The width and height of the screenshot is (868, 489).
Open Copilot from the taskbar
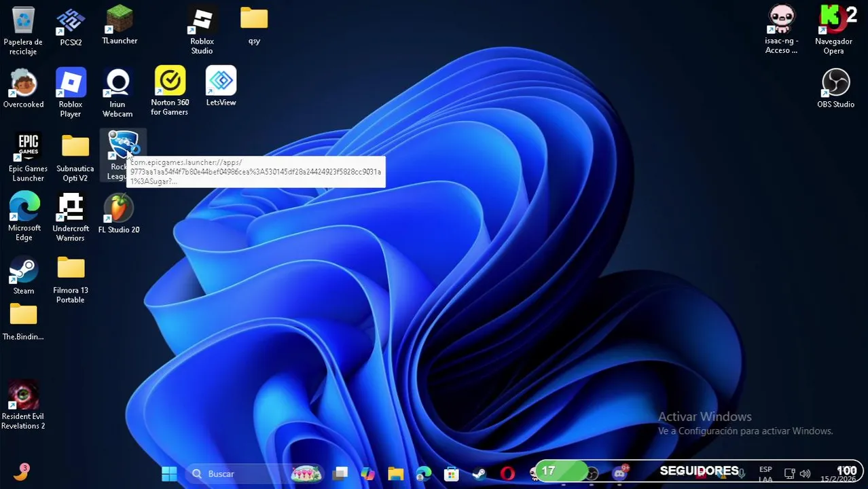367,473
